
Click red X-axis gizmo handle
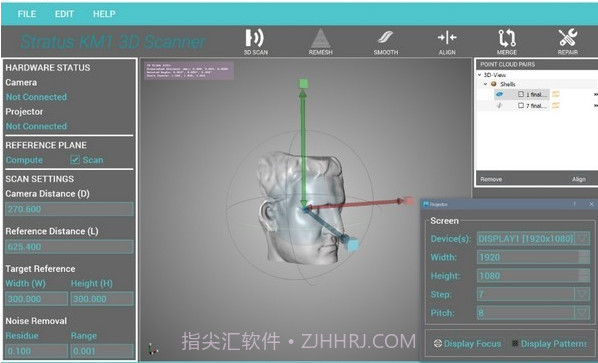pyautogui.click(x=408, y=201)
